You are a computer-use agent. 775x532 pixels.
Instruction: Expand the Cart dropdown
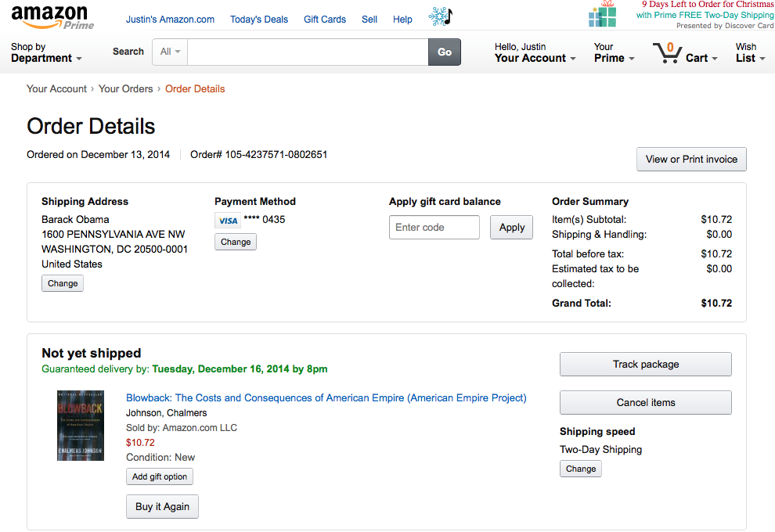(701, 58)
